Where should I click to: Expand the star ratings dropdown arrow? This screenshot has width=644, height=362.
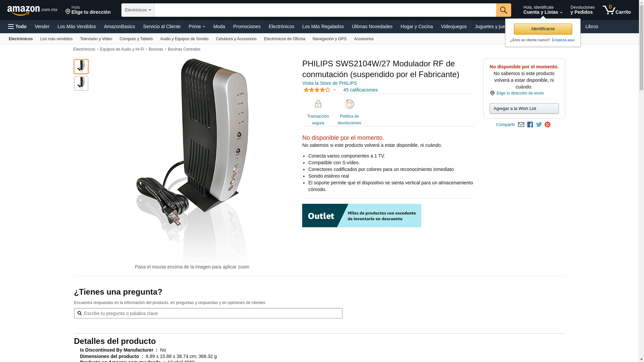[334, 90]
